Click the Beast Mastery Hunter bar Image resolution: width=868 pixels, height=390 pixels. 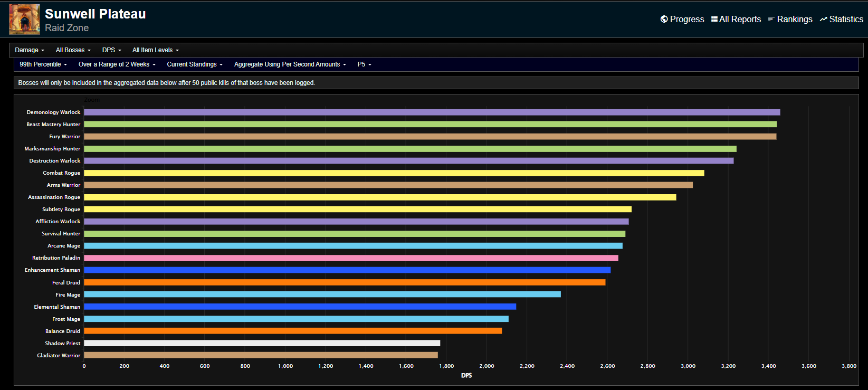pyautogui.click(x=430, y=125)
